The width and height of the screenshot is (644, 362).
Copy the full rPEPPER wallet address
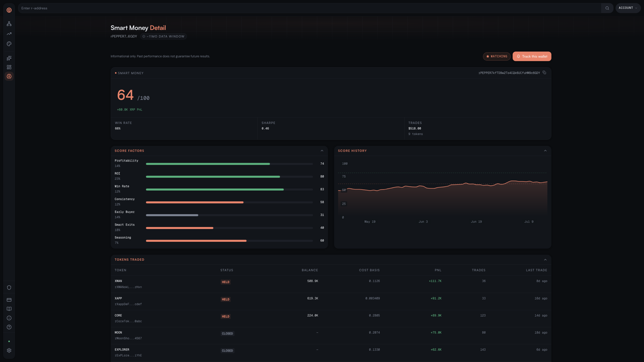(x=544, y=73)
